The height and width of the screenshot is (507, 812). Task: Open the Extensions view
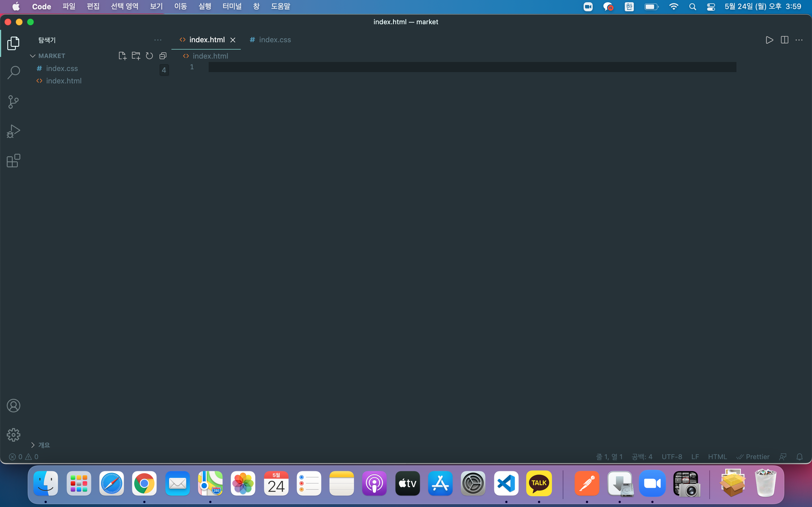14,161
